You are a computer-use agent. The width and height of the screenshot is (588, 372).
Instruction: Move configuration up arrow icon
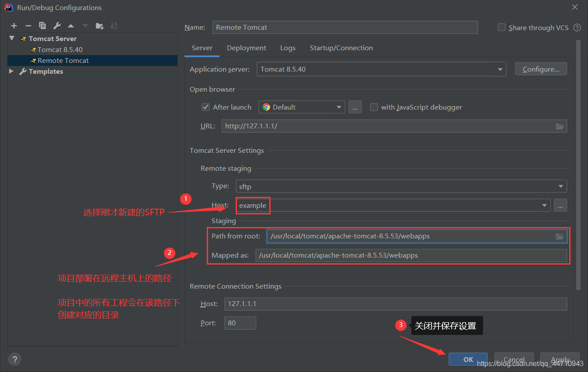coord(71,26)
